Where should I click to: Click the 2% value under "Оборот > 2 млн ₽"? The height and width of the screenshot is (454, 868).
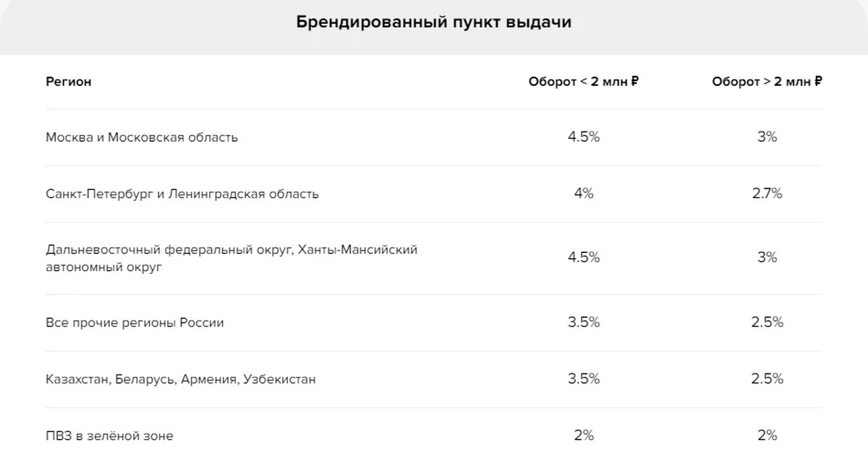point(767,435)
